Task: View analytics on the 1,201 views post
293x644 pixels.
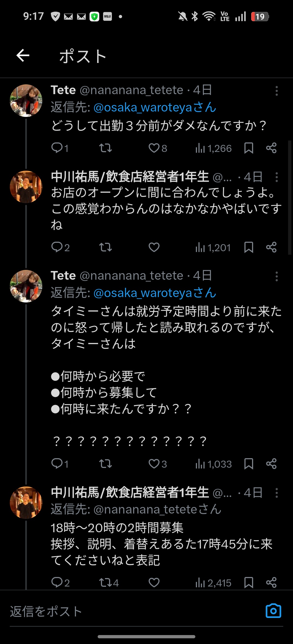Action: point(213,247)
